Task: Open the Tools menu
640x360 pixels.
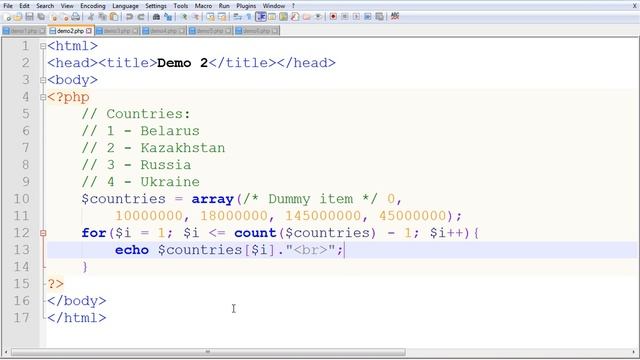Action: (x=180, y=6)
